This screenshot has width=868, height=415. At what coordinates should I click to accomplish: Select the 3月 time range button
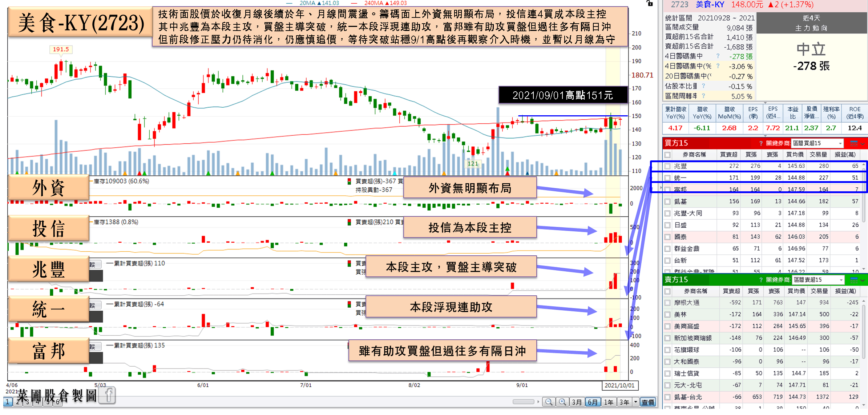click(x=577, y=402)
